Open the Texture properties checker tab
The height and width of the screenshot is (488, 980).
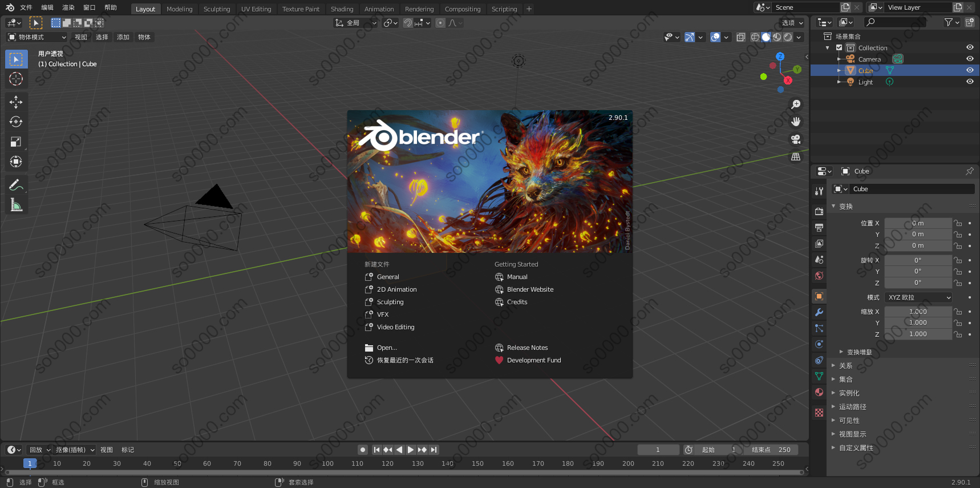[819, 412]
